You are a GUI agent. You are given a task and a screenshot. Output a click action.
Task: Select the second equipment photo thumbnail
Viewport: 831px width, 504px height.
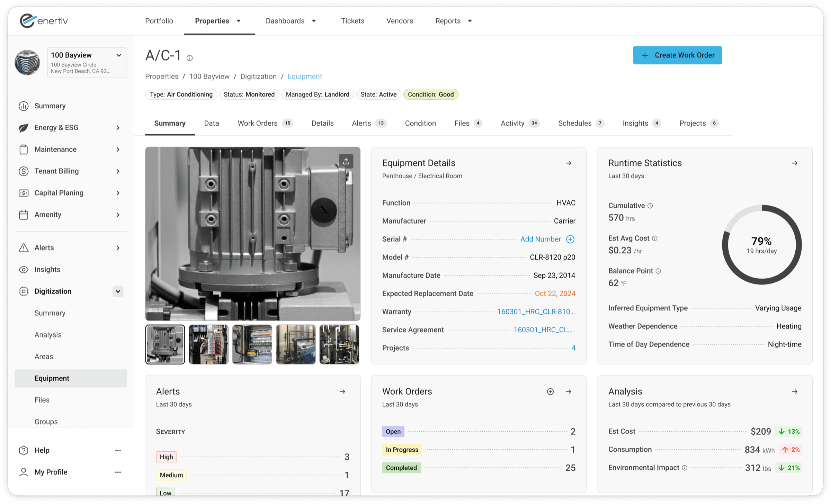pos(208,344)
